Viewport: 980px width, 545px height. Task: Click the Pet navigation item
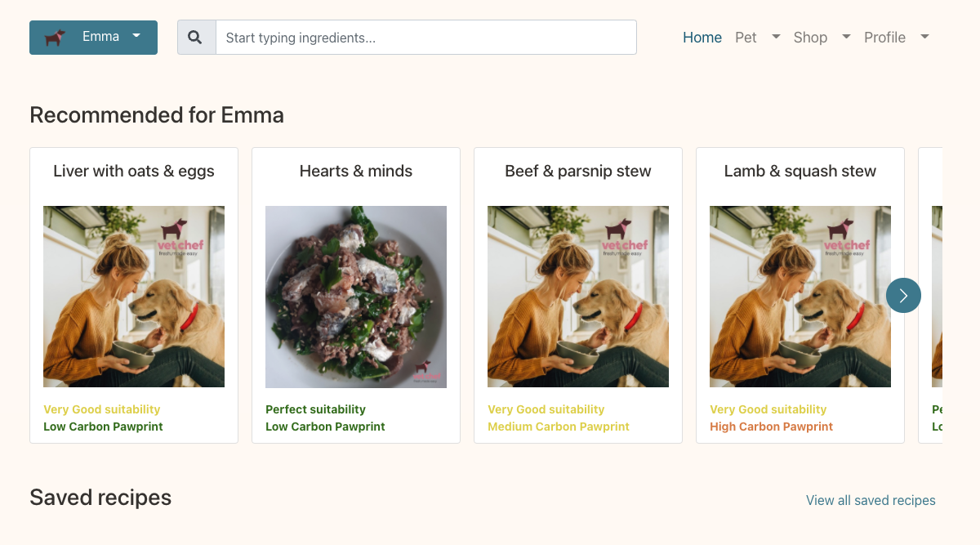(x=746, y=38)
